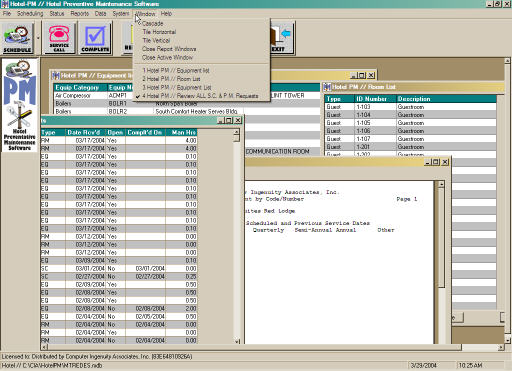Image resolution: width=512 pixels, height=371 pixels.
Task: Click the Man Hrs column header
Action: tap(181, 132)
